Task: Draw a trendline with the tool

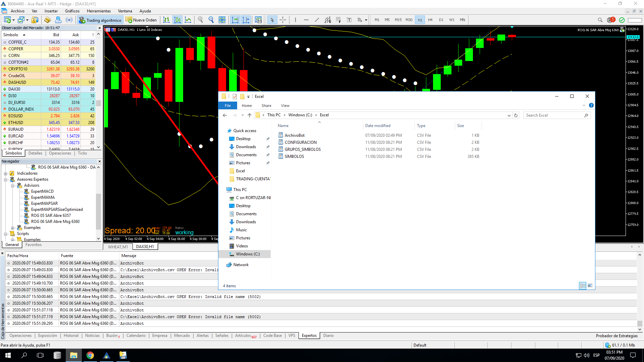Action: pos(317,20)
